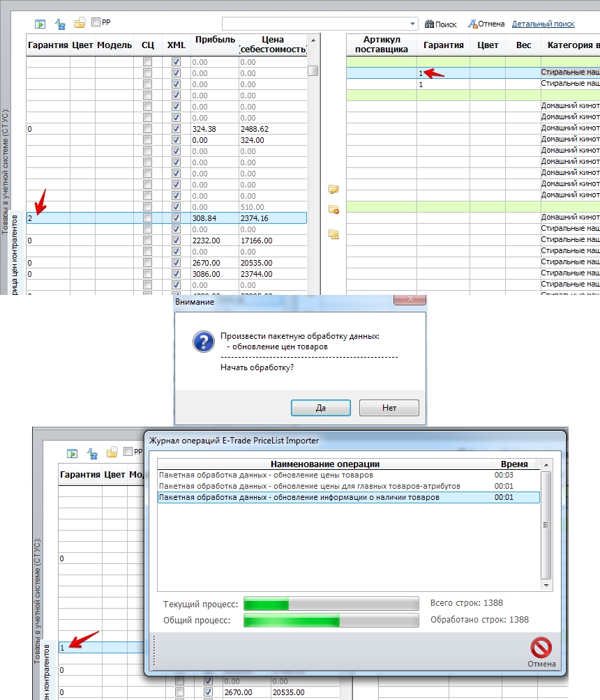Viewport: 600px width, 700px height.
Task: Click 'Обработано строк: 1388' label
Action: pos(479,620)
